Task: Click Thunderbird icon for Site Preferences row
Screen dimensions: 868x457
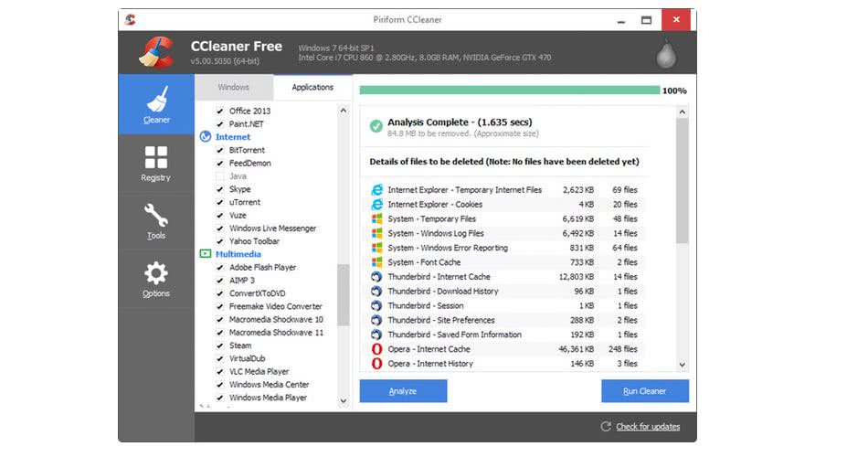Action: point(376,320)
